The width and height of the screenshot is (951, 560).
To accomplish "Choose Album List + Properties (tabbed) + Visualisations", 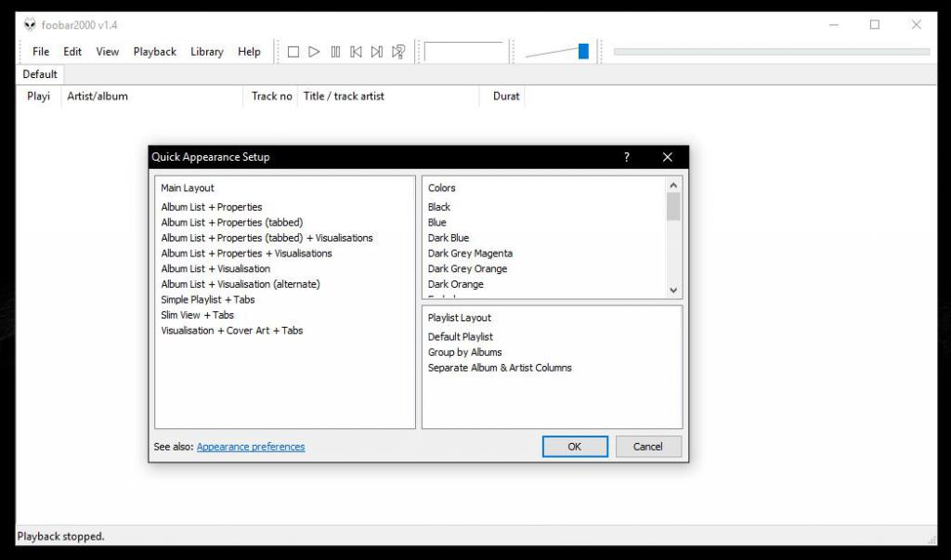I will [x=267, y=238].
